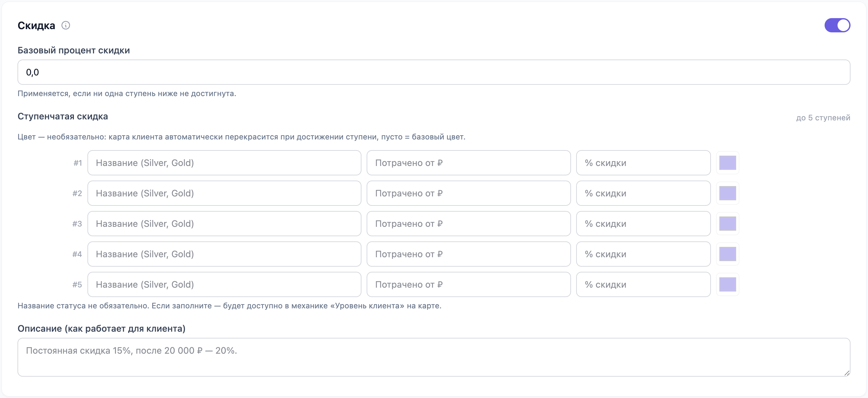Screen dimensions: 868x398
Task: Open color swatch for tier #1
Action: tap(728, 163)
